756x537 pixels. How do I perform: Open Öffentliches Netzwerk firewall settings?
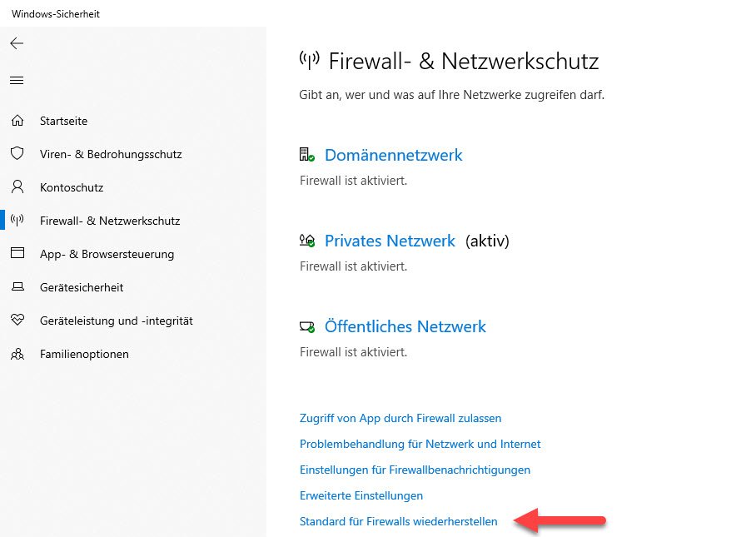click(x=405, y=326)
